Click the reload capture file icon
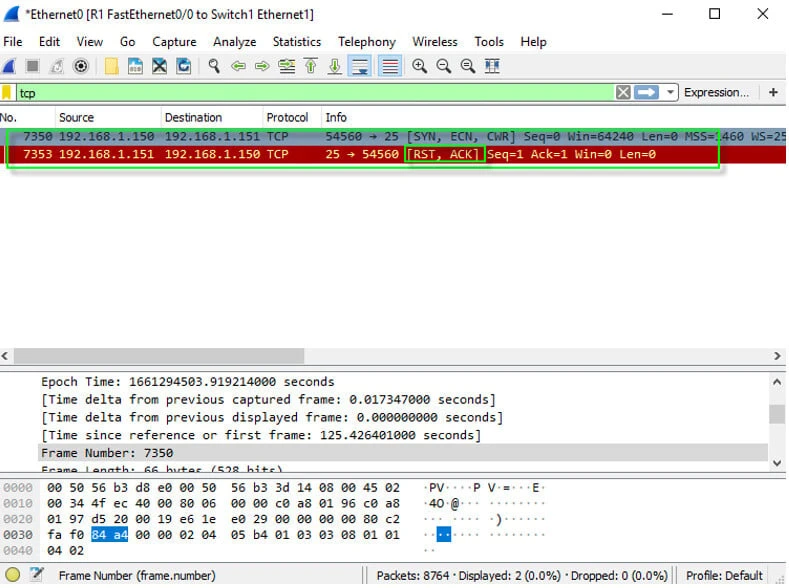The image size is (789, 588). [x=184, y=66]
